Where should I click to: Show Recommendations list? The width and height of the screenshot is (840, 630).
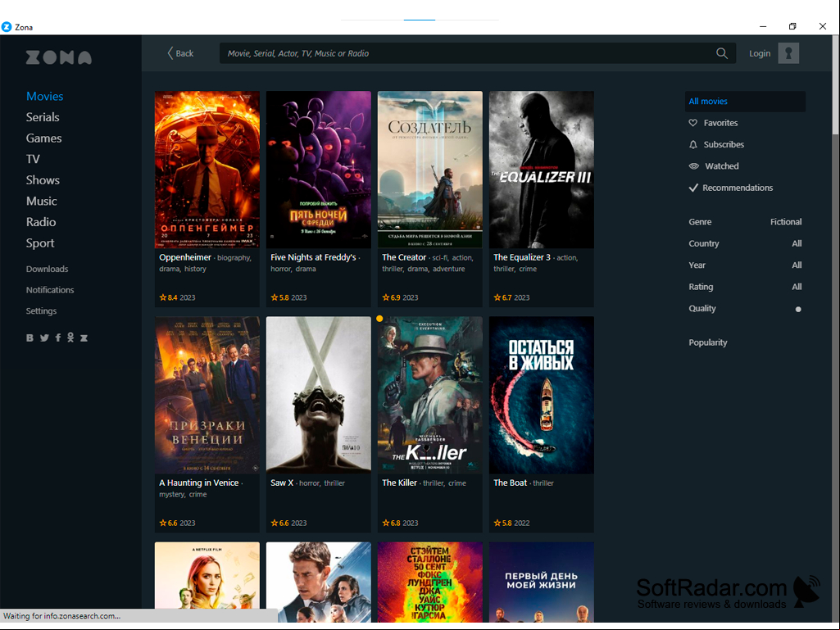[x=738, y=188]
